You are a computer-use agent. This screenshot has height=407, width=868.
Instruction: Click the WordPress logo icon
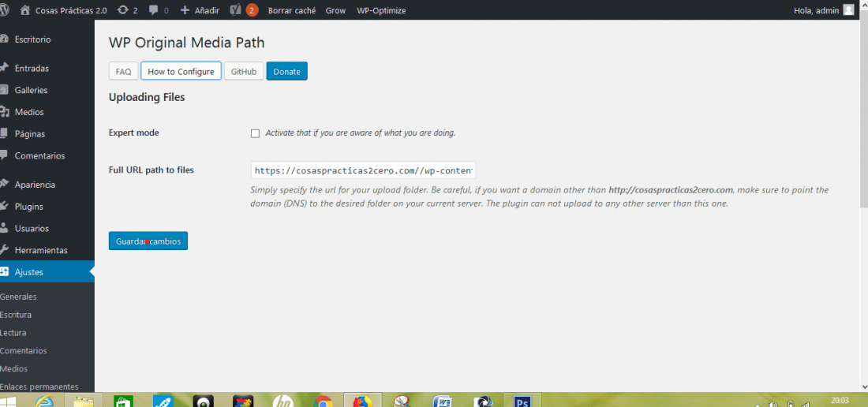(x=5, y=10)
